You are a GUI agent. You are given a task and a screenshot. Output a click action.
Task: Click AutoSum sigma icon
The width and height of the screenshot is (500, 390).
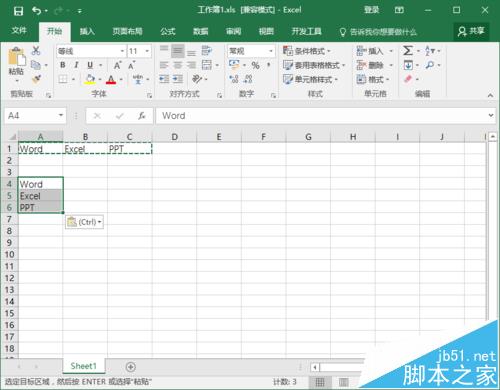coord(408,51)
